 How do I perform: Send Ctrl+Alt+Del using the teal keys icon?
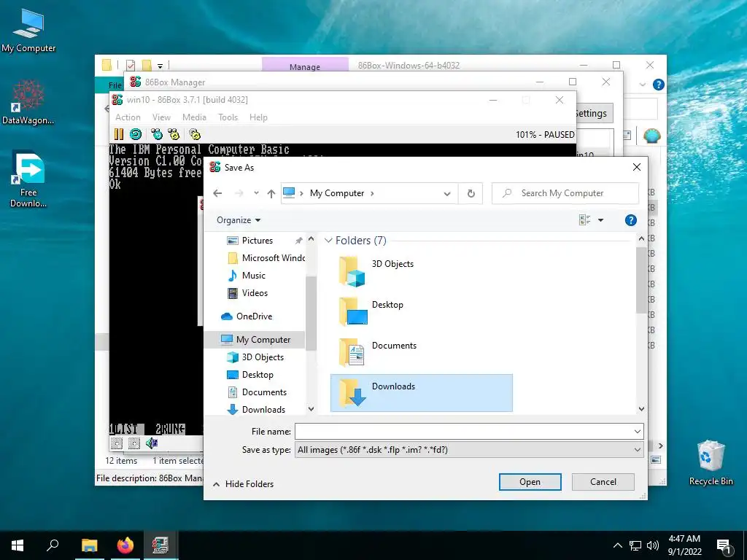[x=157, y=134]
